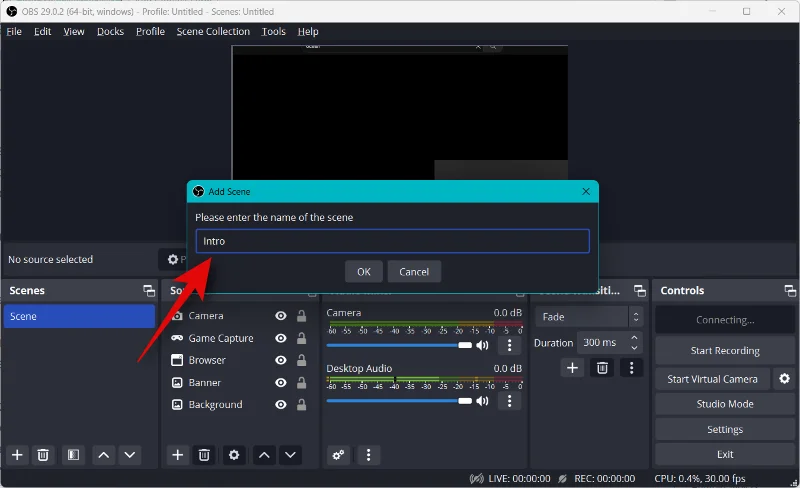Open the Scene Collection menu

(213, 32)
